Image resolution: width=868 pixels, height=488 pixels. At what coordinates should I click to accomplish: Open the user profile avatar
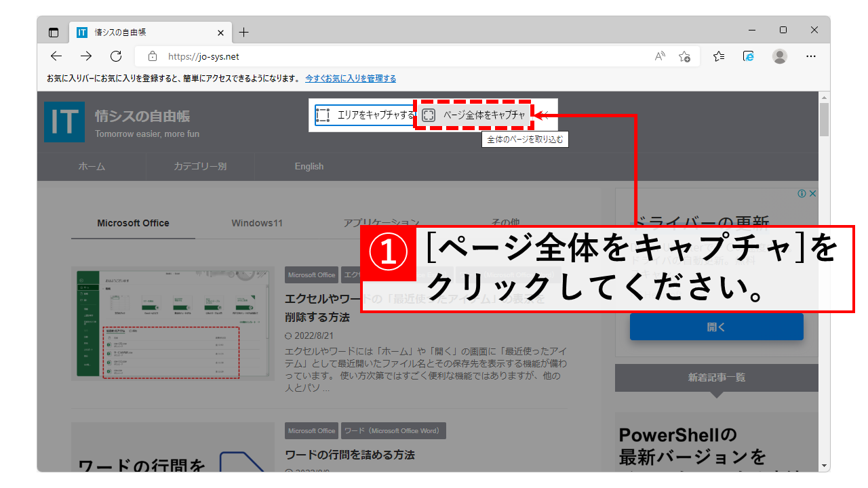point(780,57)
